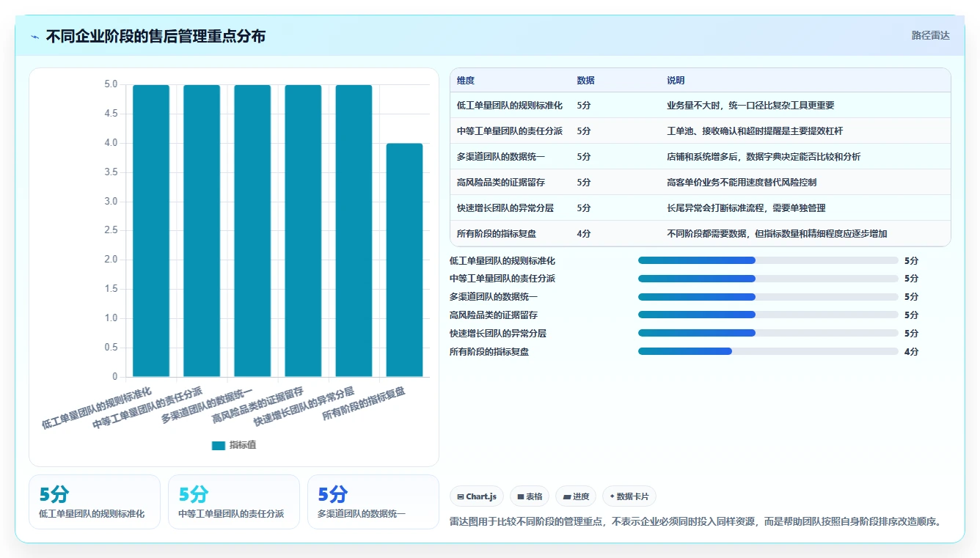Click table cell 低工单量团队的规则标准化
Screen dimensions: 980x558
510,106
